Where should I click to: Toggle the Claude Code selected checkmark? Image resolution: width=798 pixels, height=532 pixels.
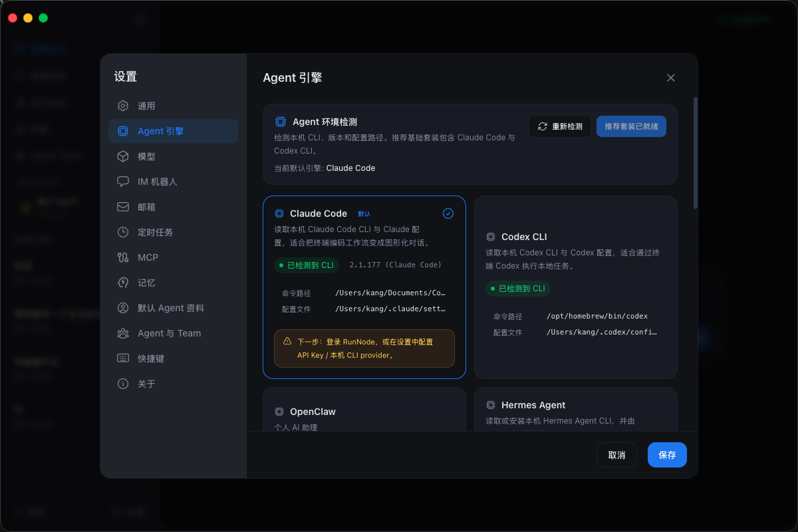[x=448, y=213]
